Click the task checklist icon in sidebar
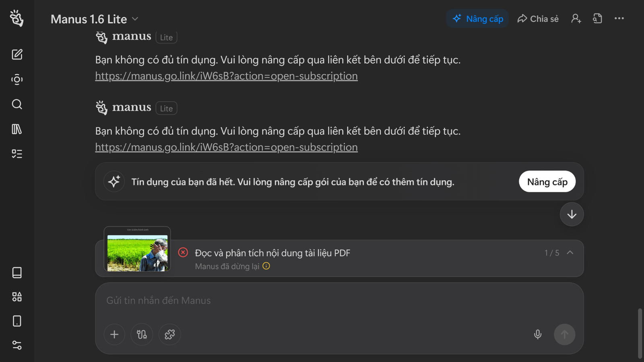This screenshot has height=362, width=644. (17, 154)
